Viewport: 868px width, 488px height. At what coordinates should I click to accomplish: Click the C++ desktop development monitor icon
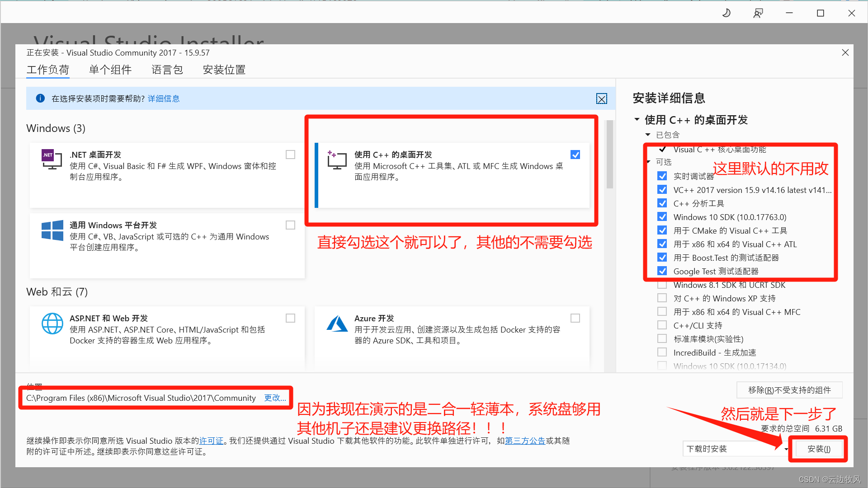[x=337, y=160]
